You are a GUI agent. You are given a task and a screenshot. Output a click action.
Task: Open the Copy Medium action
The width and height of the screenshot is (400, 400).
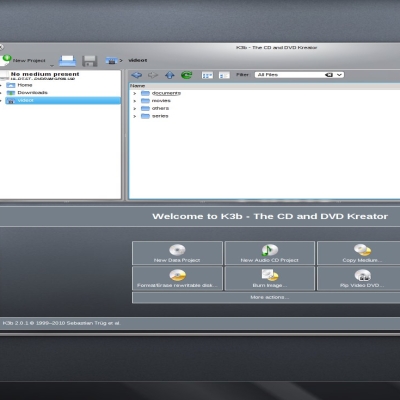point(359,253)
